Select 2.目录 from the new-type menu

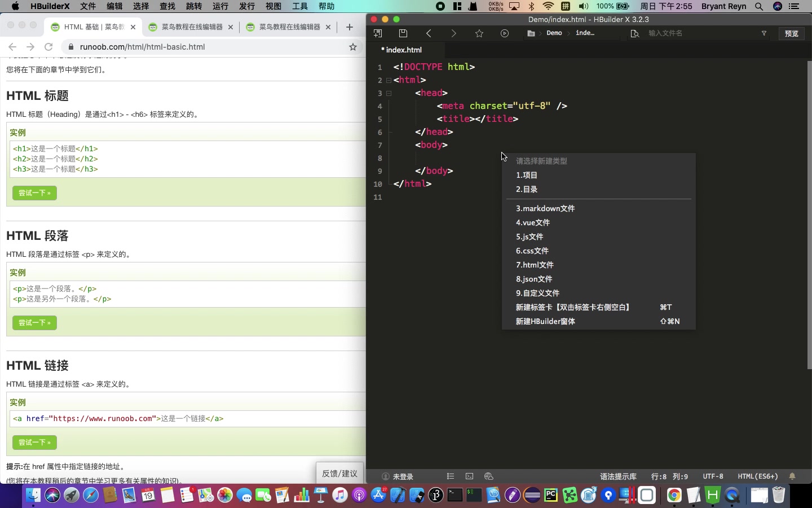tap(598, 190)
